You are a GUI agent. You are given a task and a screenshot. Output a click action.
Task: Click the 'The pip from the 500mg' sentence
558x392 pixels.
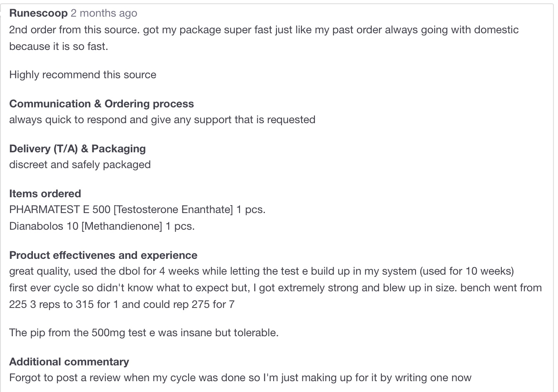point(144,333)
